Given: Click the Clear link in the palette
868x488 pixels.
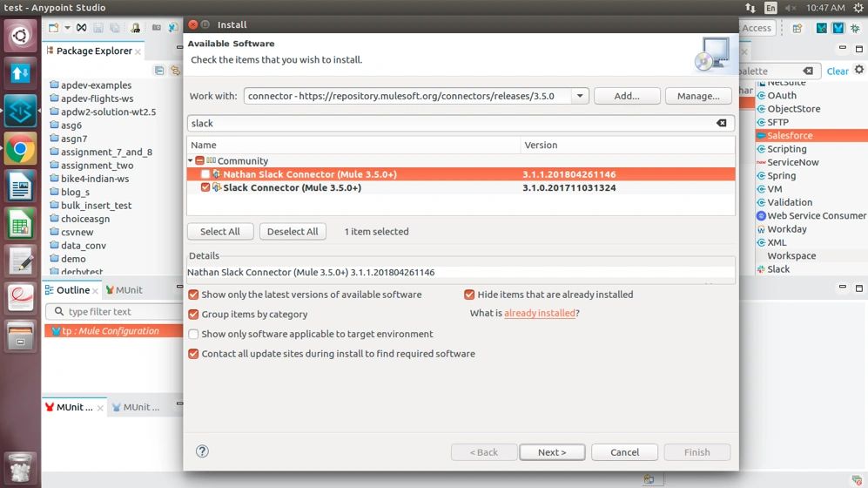Looking at the screenshot, I should coord(837,71).
